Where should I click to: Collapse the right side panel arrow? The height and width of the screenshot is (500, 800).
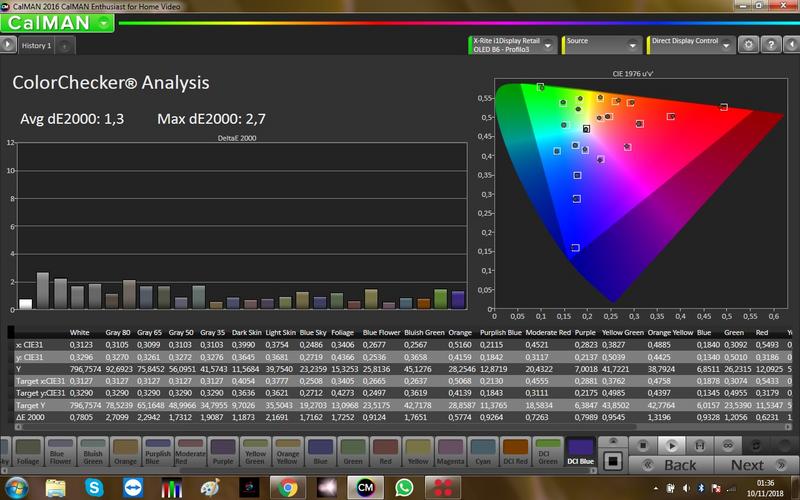pyautogui.click(x=792, y=45)
